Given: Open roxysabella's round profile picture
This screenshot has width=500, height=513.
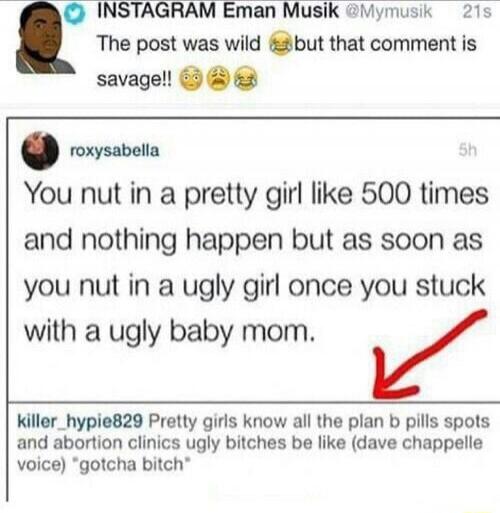Looking at the screenshot, I should pos(40,151).
